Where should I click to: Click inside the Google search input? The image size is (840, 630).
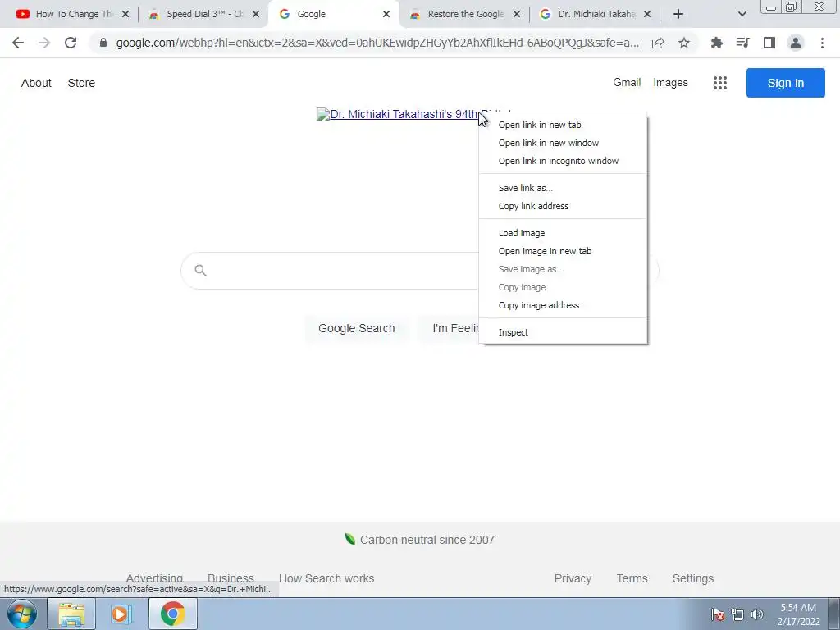click(343, 271)
